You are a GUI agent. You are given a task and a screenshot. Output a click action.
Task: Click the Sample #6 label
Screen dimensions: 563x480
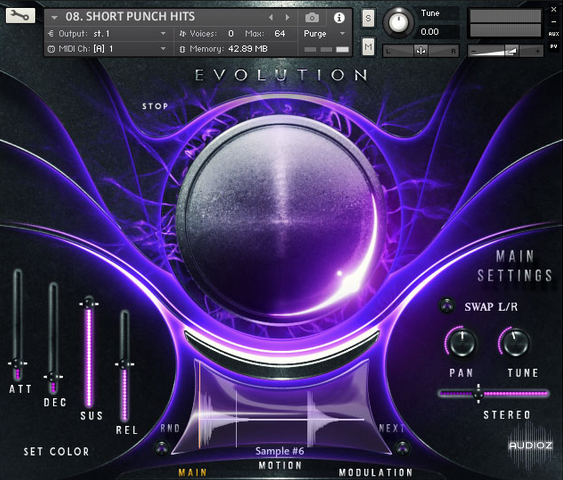280,451
